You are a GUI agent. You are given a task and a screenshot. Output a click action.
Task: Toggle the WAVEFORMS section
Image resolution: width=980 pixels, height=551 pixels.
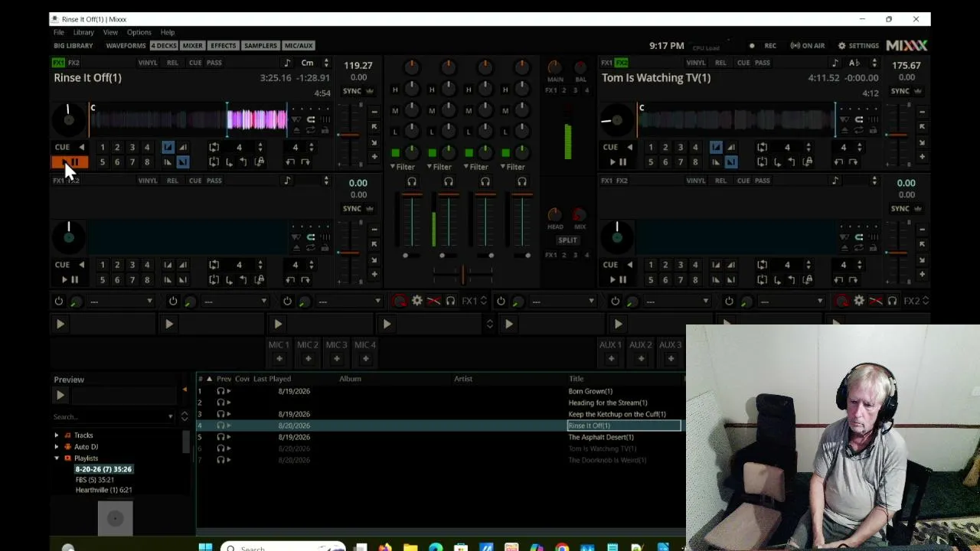(126, 46)
